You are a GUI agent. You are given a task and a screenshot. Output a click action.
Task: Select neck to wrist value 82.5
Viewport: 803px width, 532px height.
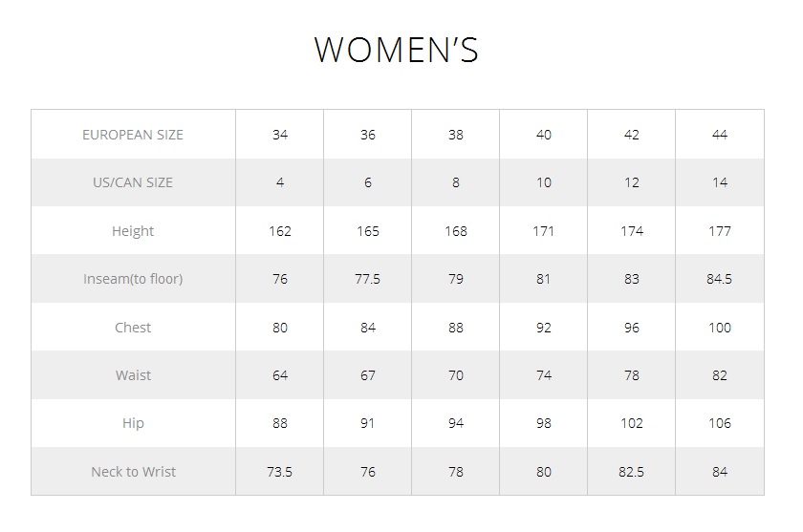(x=632, y=472)
